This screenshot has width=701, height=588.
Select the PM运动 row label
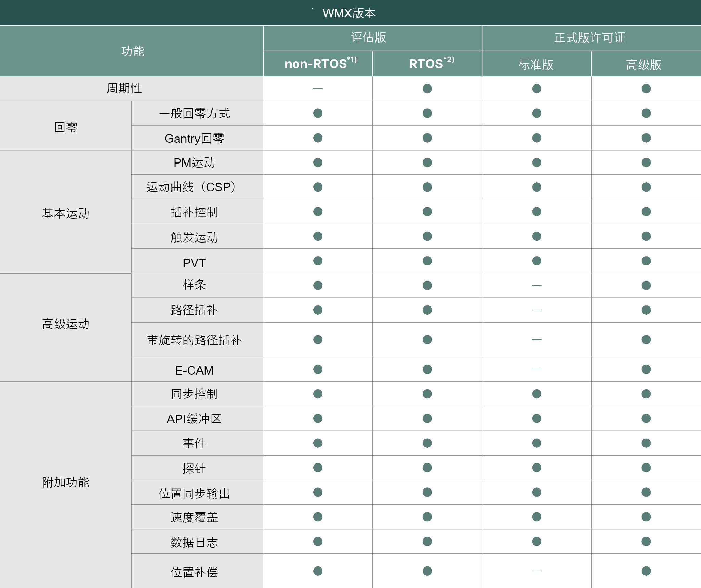click(197, 162)
